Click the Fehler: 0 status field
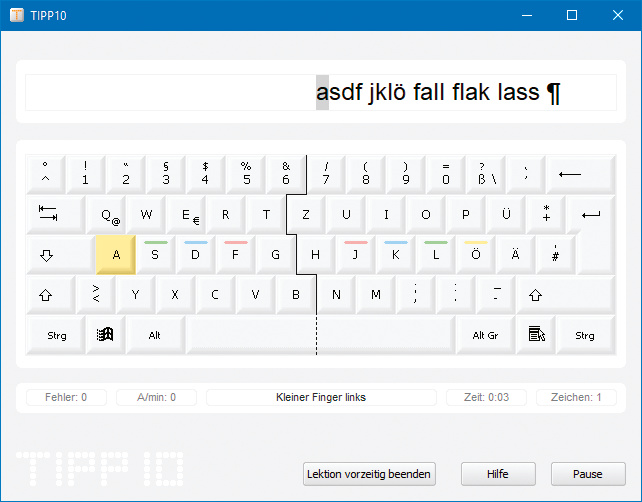 66,397
